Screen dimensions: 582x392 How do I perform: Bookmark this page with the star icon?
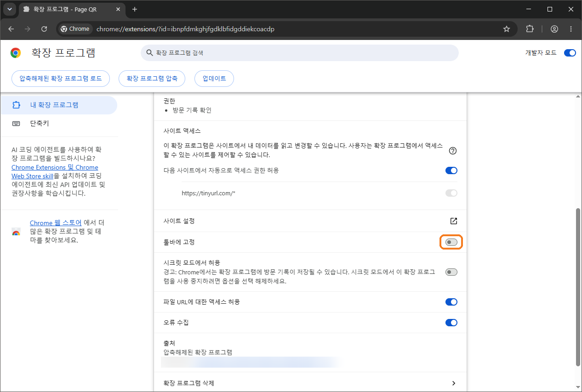(x=507, y=29)
